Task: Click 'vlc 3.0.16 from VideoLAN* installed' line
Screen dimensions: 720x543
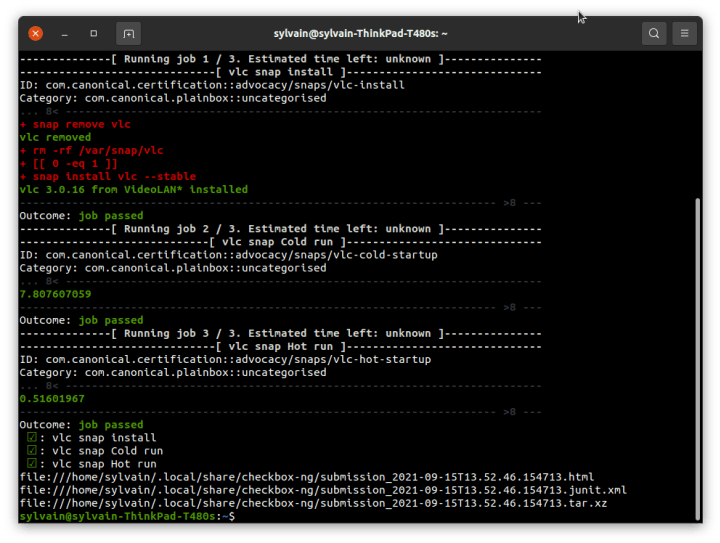Action: click(134, 190)
